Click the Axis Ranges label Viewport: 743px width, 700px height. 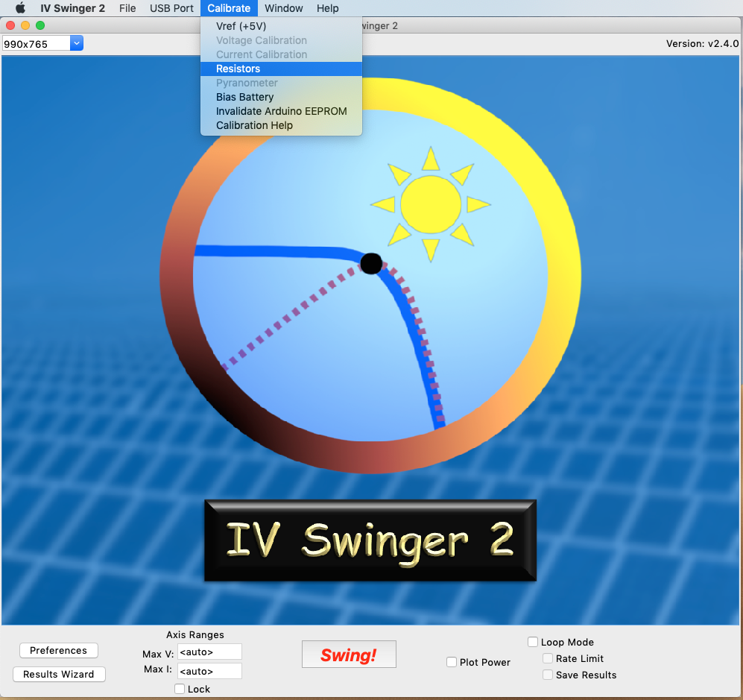tap(195, 634)
